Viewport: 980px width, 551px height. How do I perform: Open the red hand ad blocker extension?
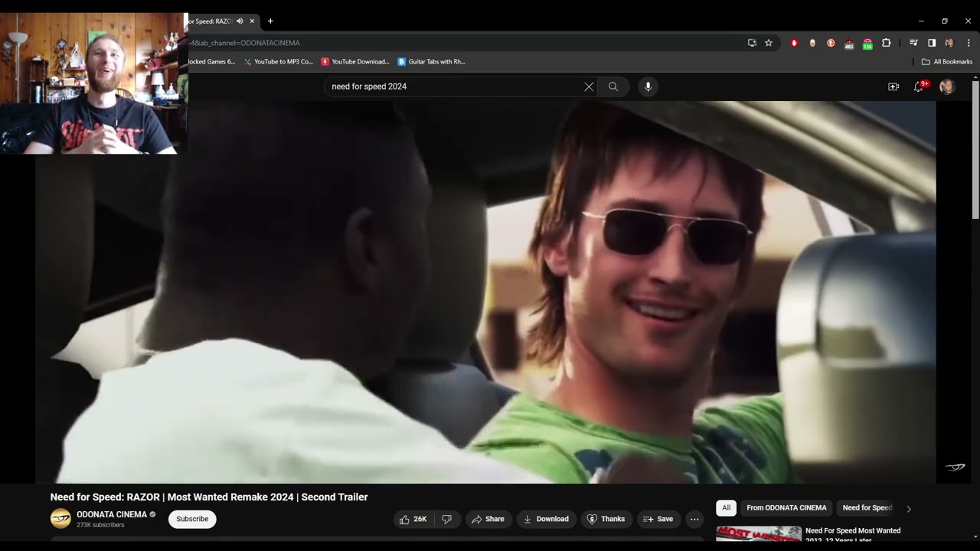[x=794, y=43]
